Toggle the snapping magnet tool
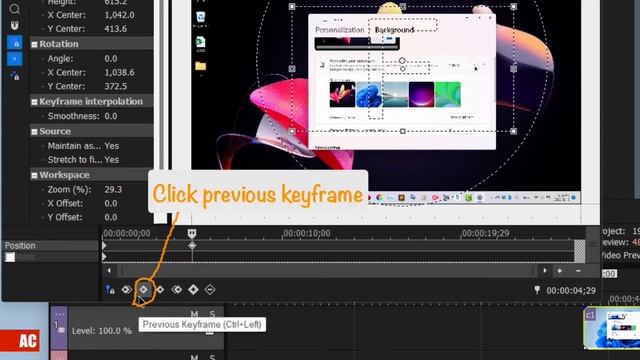 14,26
